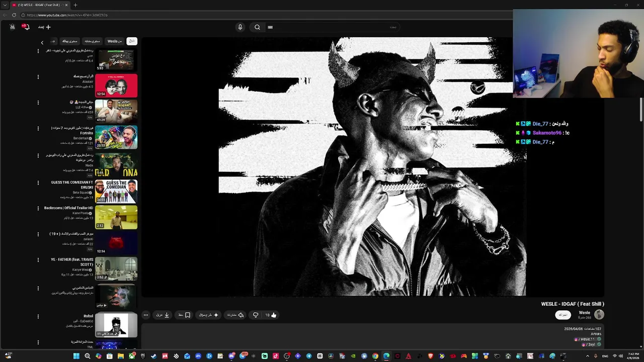
Task: Select the 'From Wesle' filter chip
Action: (x=115, y=41)
